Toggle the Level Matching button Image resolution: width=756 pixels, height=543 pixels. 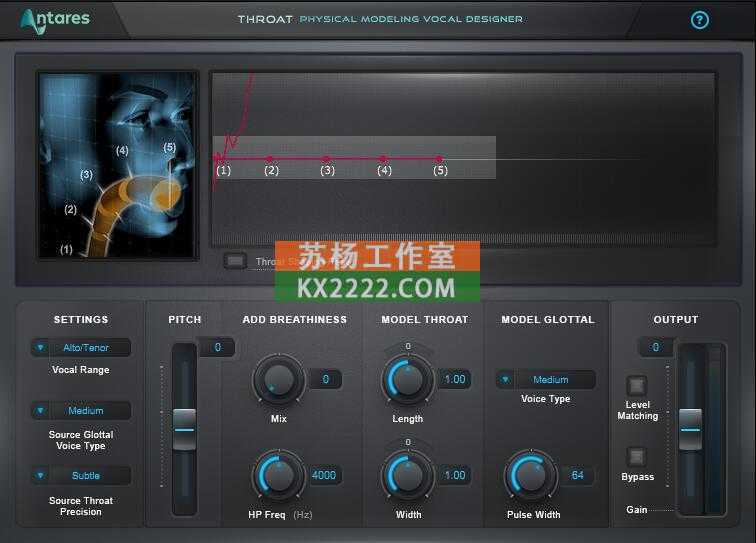pos(636,386)
